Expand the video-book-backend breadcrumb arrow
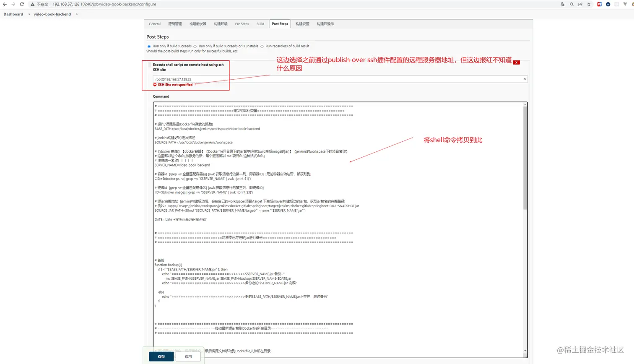 [x=77, y=14]
